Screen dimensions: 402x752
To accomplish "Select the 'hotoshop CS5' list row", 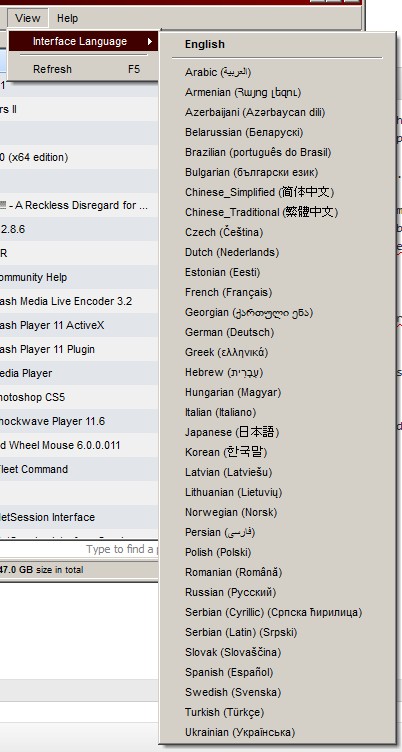I will click(x=79, y=397).
